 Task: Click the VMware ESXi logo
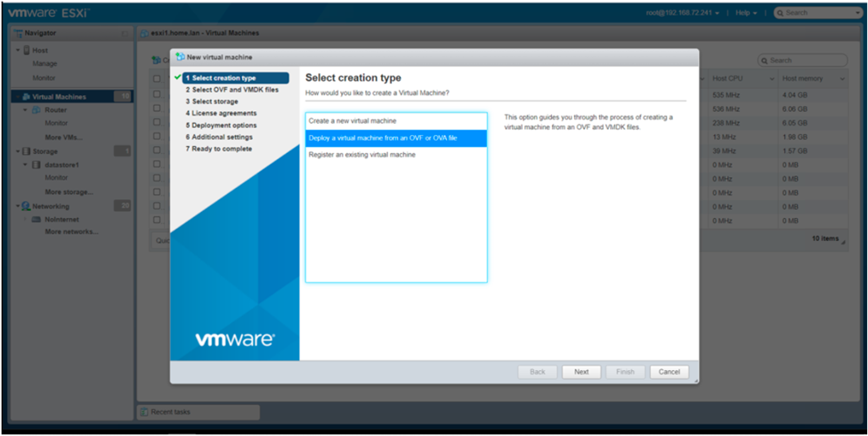click(49, 12)
